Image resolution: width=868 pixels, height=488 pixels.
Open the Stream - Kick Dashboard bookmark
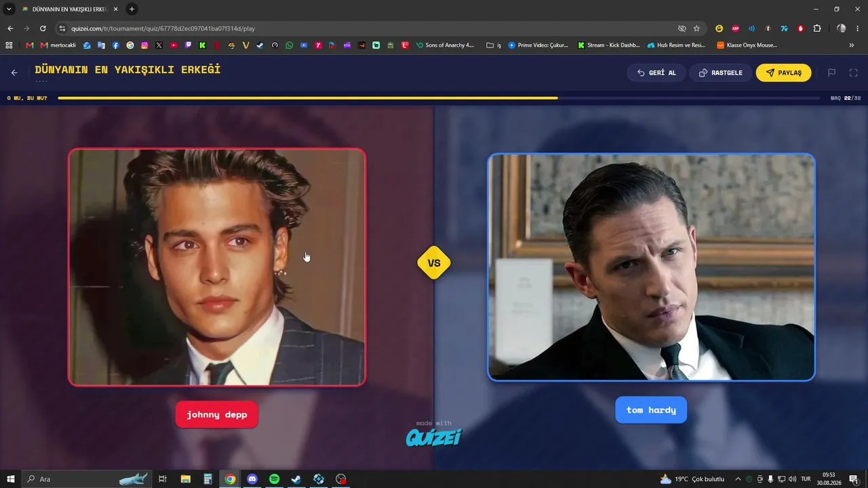(x=608, y=45)
